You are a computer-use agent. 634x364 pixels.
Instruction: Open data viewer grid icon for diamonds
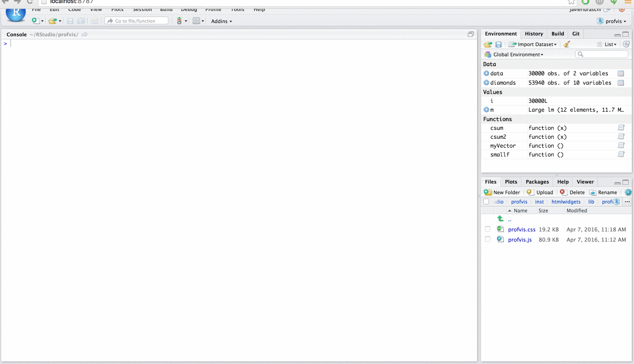(x=621, y=82)
